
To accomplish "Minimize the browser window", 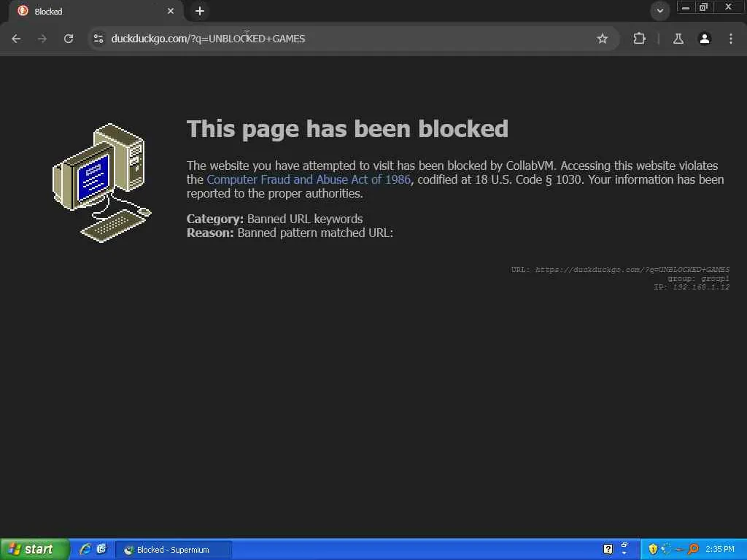I will 685,7.
